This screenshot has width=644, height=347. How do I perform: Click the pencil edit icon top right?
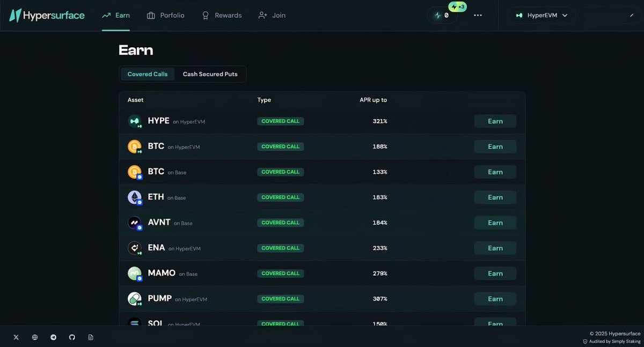point(632,16)
